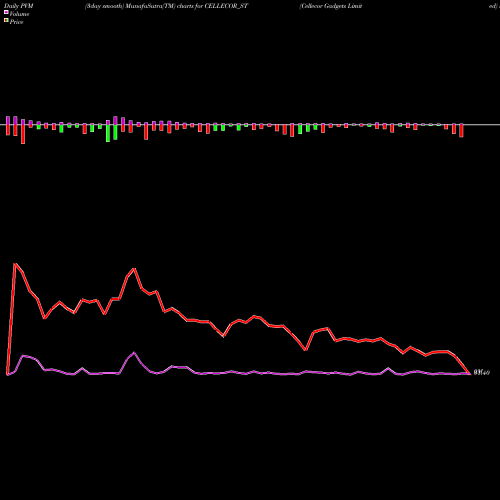Click the tallest green bar in the histogram
Screen dimensions: 500x500
[108, 133]
